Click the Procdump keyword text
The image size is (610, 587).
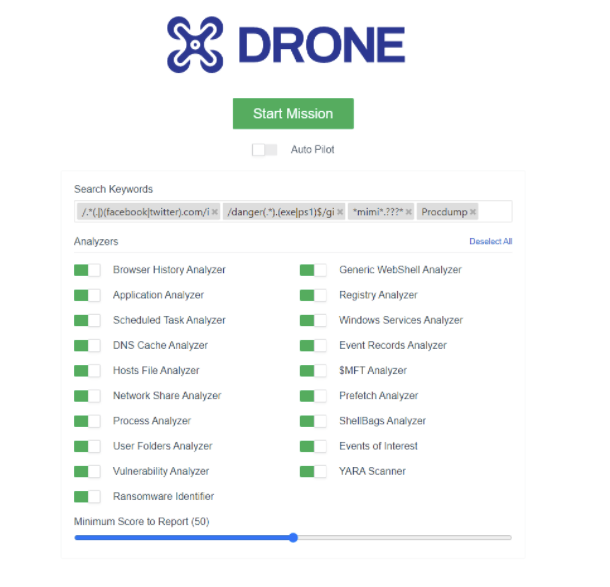444,212
